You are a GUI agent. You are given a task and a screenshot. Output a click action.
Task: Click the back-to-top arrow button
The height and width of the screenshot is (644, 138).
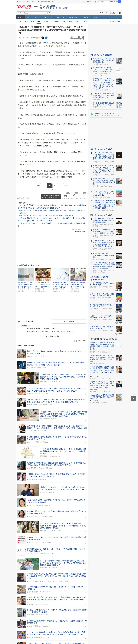(133, 398)
